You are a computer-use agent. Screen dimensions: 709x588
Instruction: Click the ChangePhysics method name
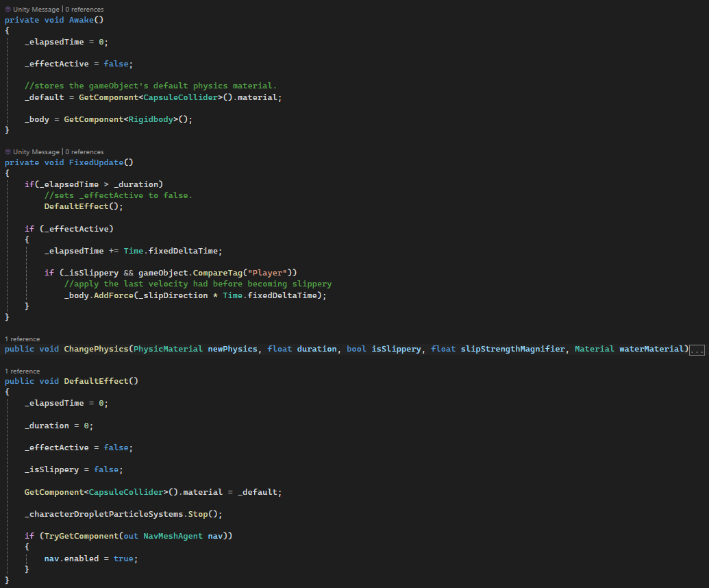[96, 349]
